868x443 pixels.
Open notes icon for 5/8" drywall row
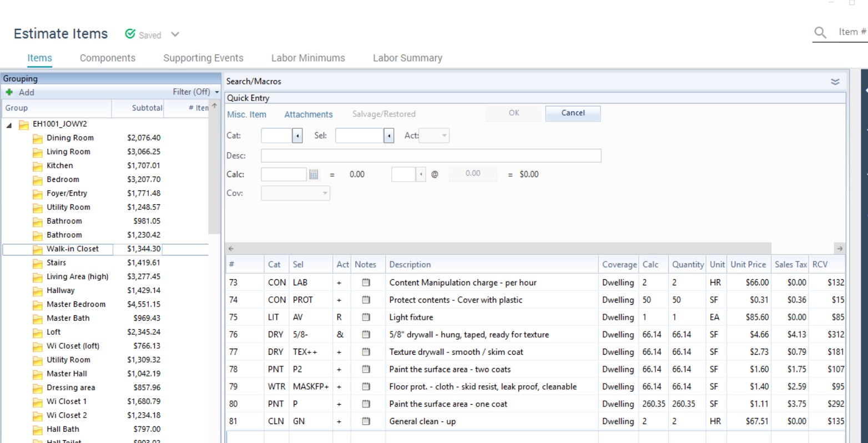click(x=366, y=335)
